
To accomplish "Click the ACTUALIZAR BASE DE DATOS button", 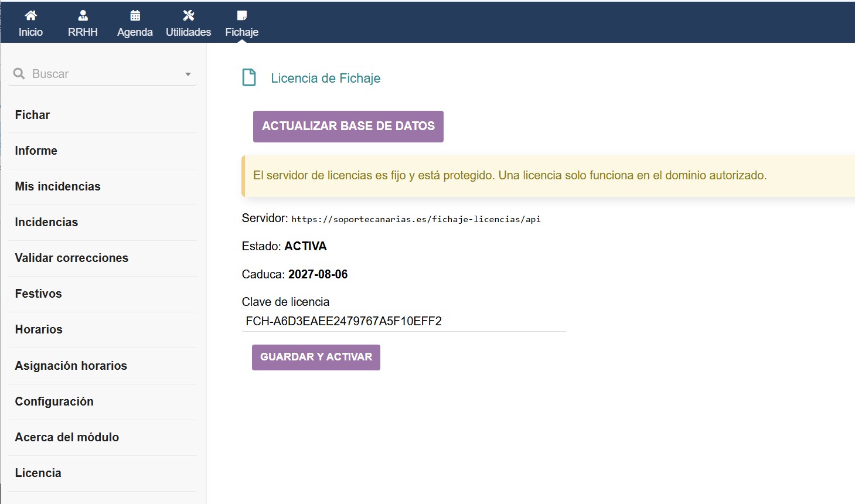I will [348, 127].
